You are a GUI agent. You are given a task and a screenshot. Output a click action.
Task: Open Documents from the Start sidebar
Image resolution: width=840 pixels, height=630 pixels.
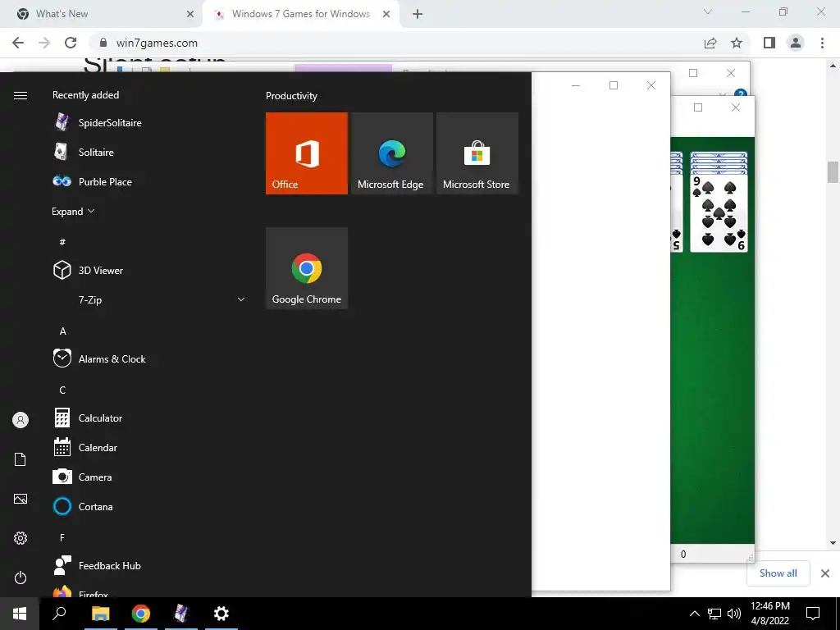tap(21, 459)
